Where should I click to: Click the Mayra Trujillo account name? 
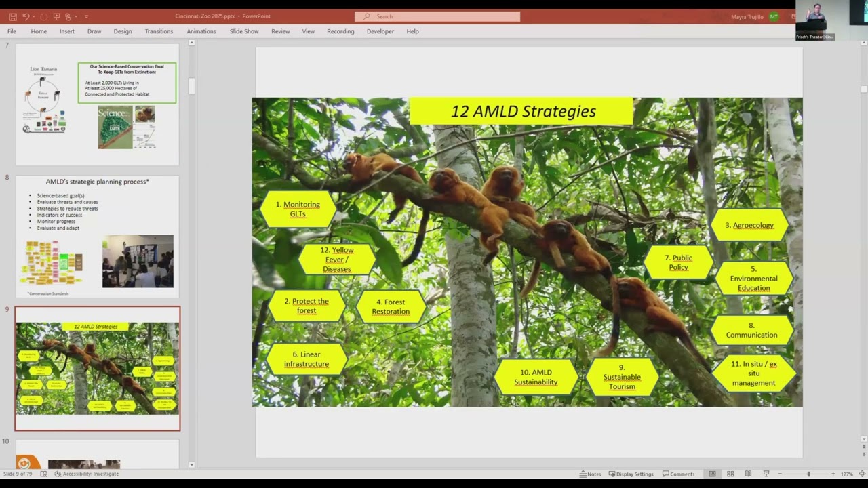click(747, 17)
